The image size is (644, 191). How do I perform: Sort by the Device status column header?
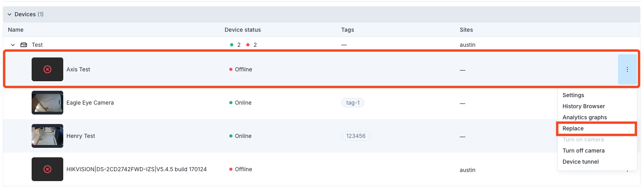(x=242, y=30)
